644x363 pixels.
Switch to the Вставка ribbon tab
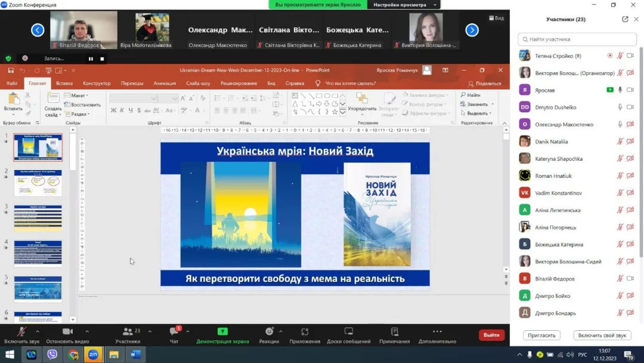point(64,84)
